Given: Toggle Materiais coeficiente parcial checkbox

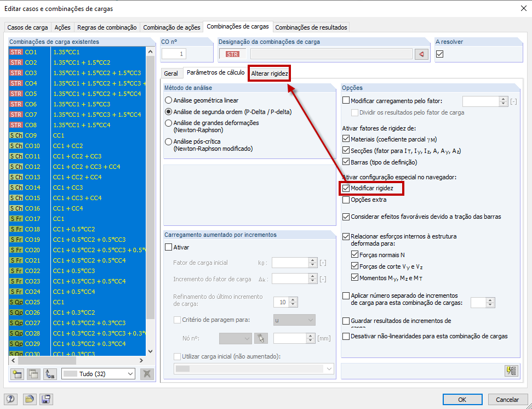Looking at the screenshot, I should (346, 139).
